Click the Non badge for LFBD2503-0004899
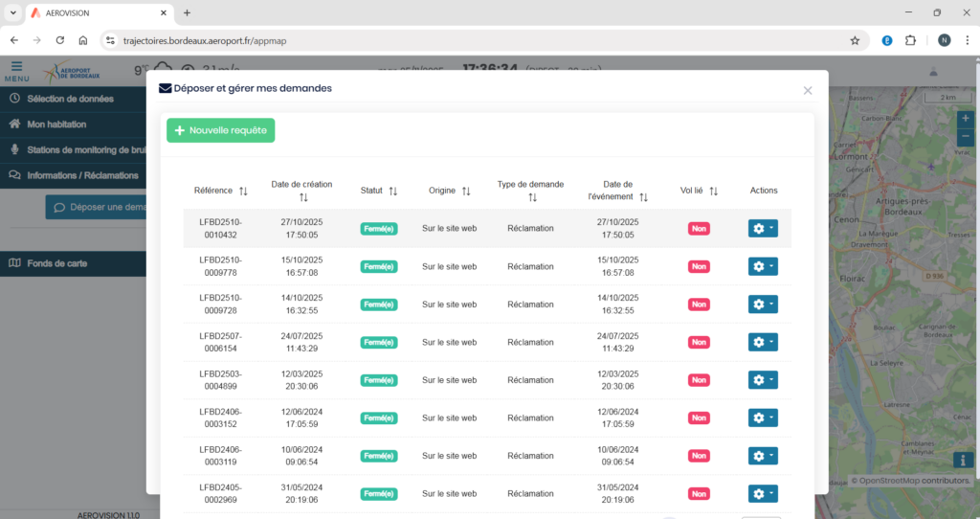 coord(699,380)
